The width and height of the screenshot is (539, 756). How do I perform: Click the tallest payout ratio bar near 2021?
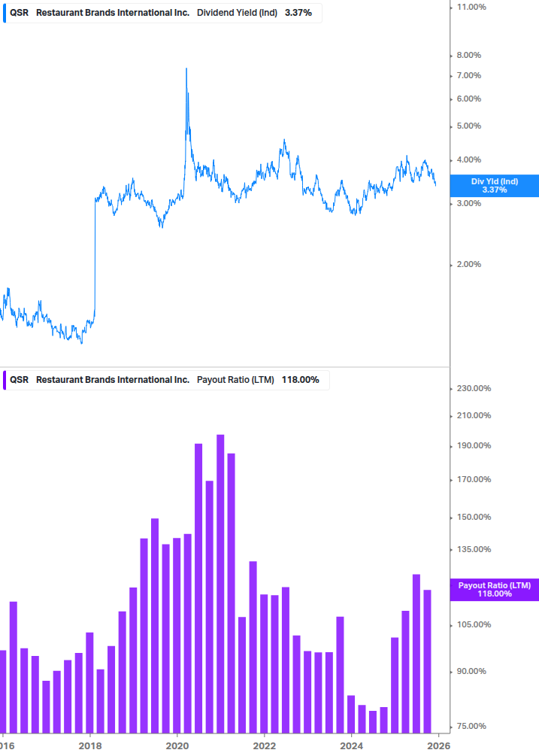pyautogui.click(x=220, y=584)
